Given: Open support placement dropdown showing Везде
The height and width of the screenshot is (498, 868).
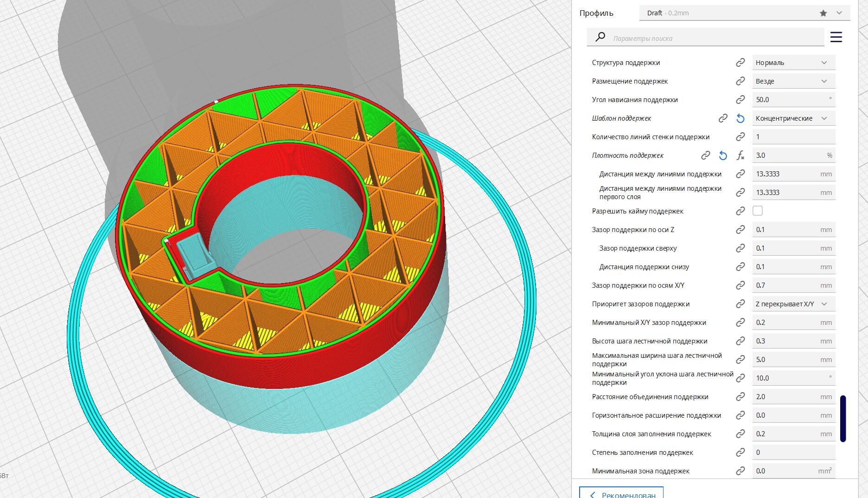Looking at the screenshot, I should pyautogui.click(x=793, y=81).
